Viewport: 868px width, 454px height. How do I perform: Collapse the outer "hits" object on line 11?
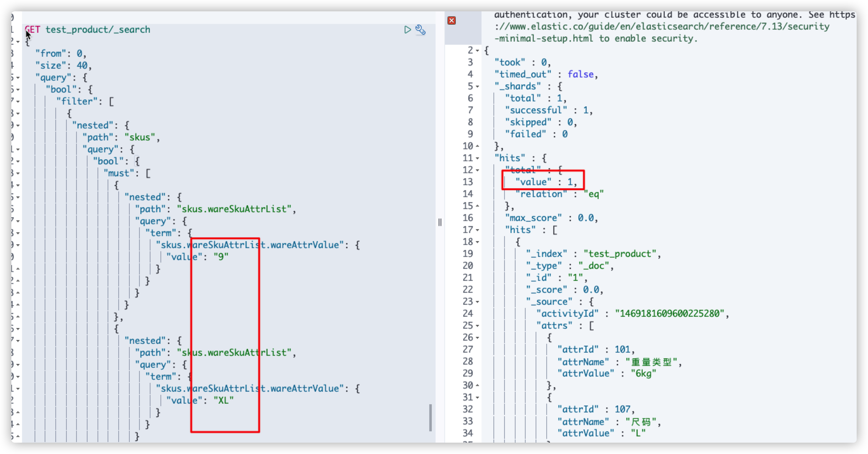pyautogui.click(x=477, y=158)
